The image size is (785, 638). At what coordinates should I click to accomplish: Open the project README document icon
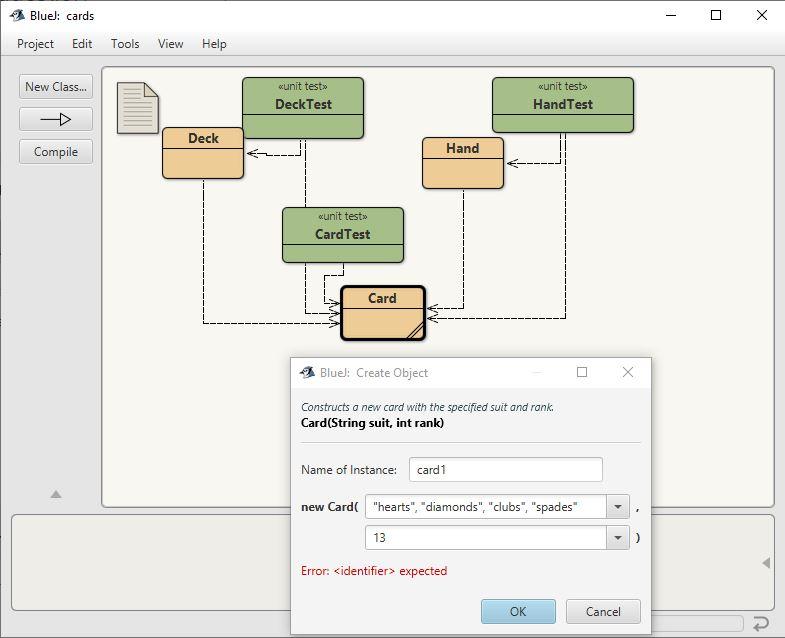[138, 108]
